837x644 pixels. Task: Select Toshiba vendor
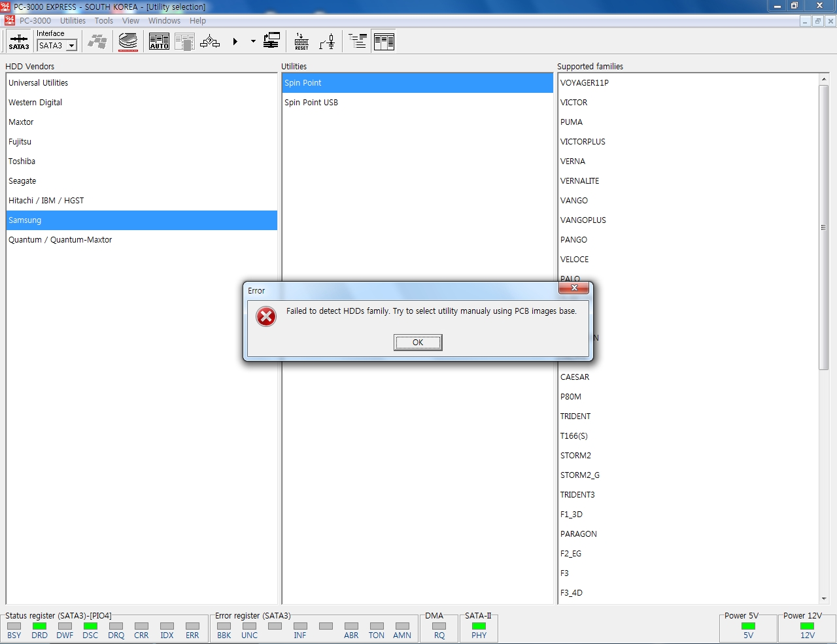(142, 161)
